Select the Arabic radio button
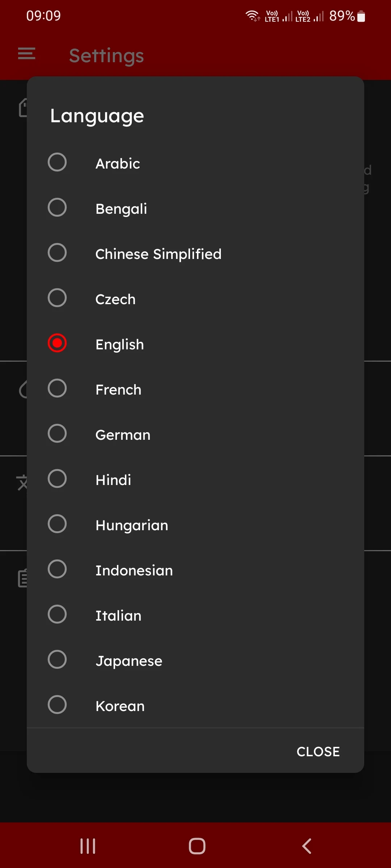This screenshot has height=868, width=391. 57,162
